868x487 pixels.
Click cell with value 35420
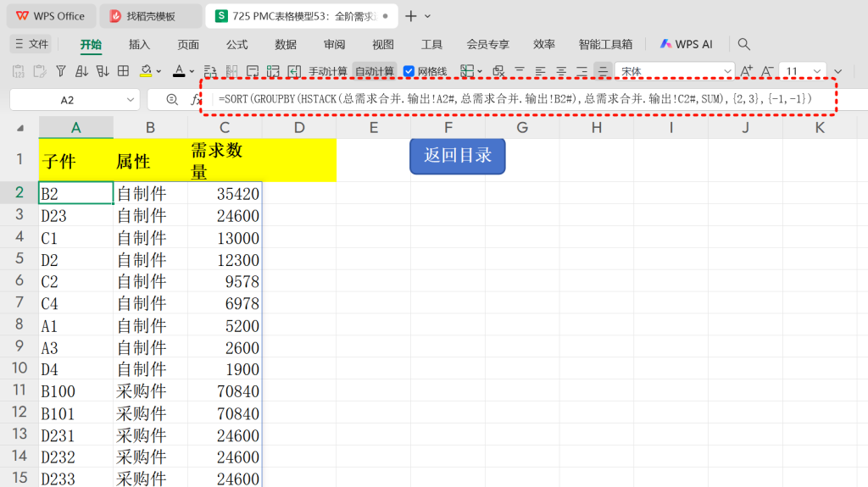pos(225,194)
